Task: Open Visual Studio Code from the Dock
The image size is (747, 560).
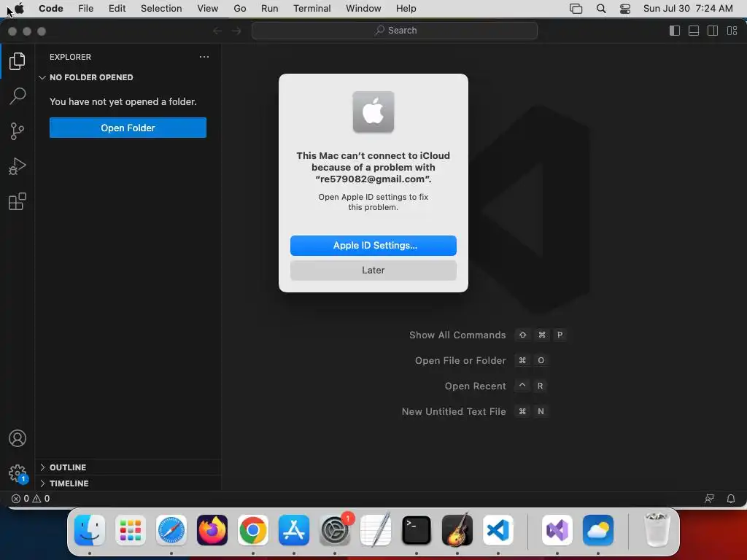Action: (x=498, y=530)
